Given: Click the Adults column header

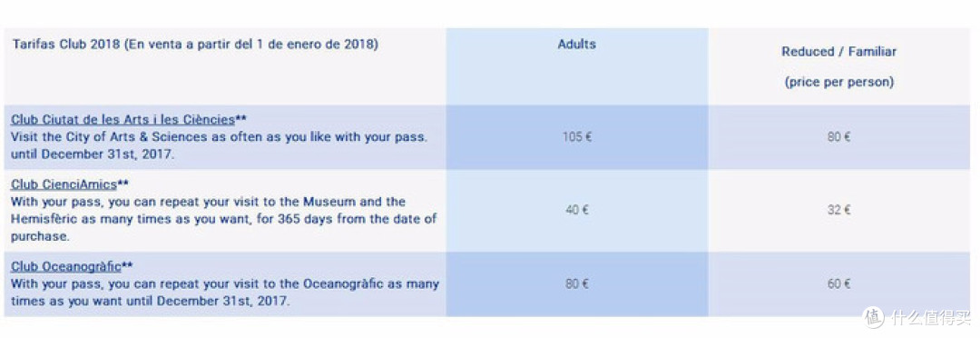Looking at the screenshot, I should click(x=576, y=45).
